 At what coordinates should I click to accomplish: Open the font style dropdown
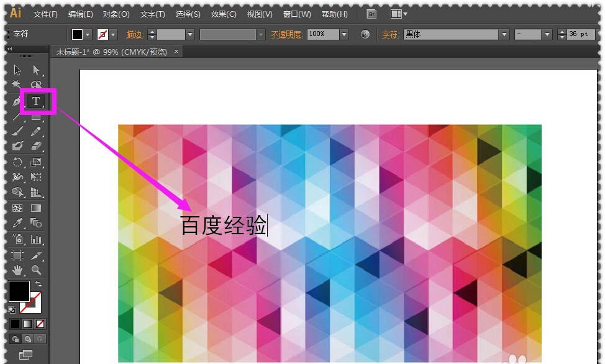[x=547, y=34]
